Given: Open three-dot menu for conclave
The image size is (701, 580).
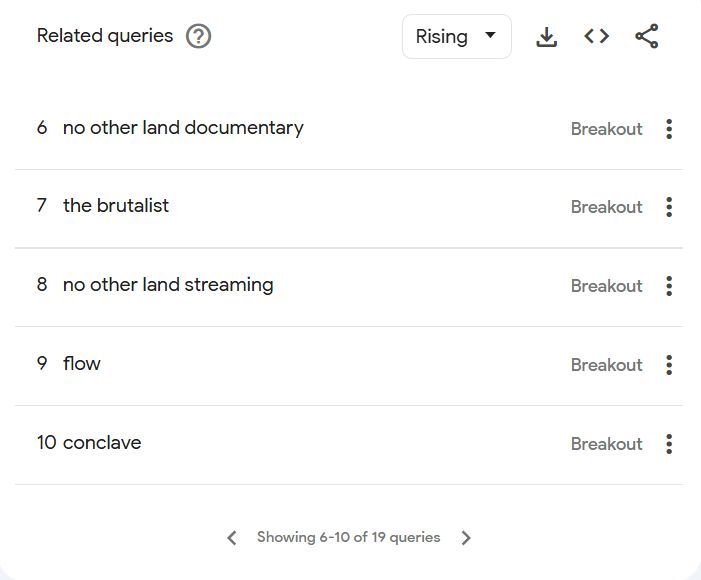Looking at the screenshot, I should pos(669,444).
